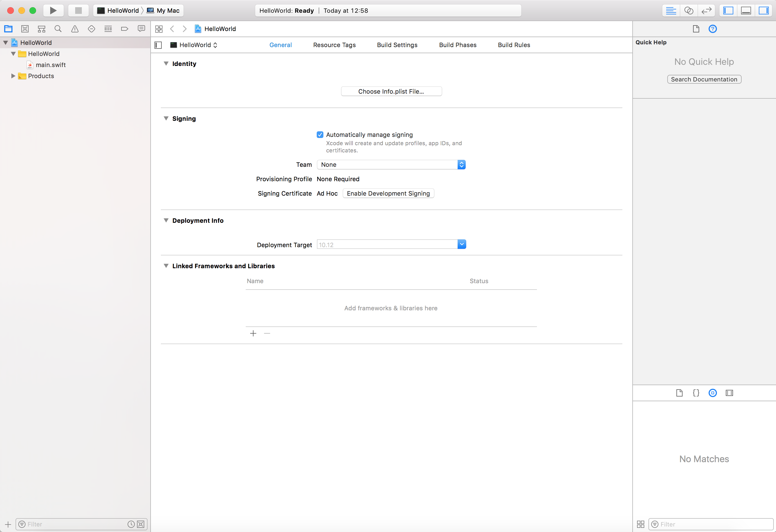Collapse the Signing section
Screen dimensions: 776x532
click(x=166, y=118)
